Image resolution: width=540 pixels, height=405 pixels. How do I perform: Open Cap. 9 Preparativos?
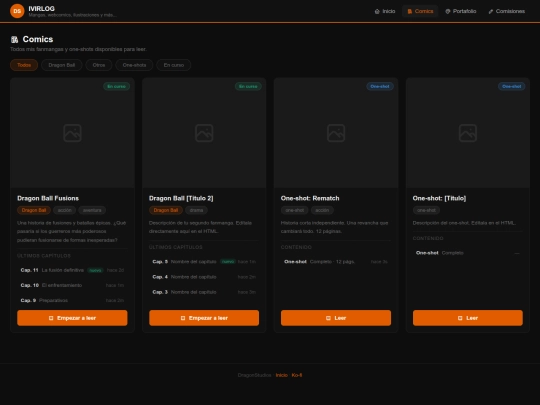72,301
